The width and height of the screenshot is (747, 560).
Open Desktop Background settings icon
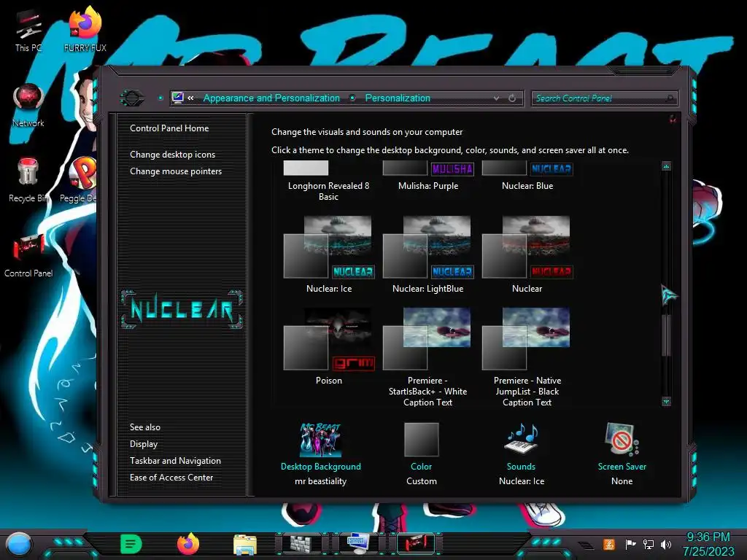(321, 440)
